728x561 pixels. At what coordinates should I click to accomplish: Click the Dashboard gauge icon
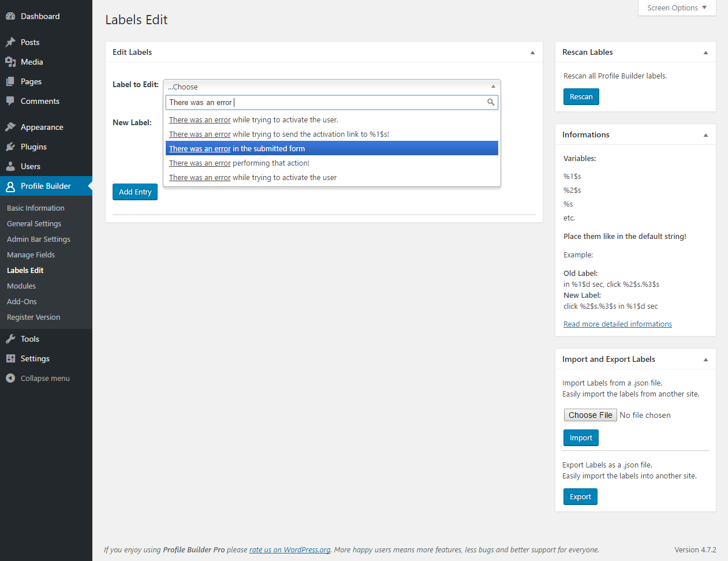pyautogui.click(x=10, y=16)
